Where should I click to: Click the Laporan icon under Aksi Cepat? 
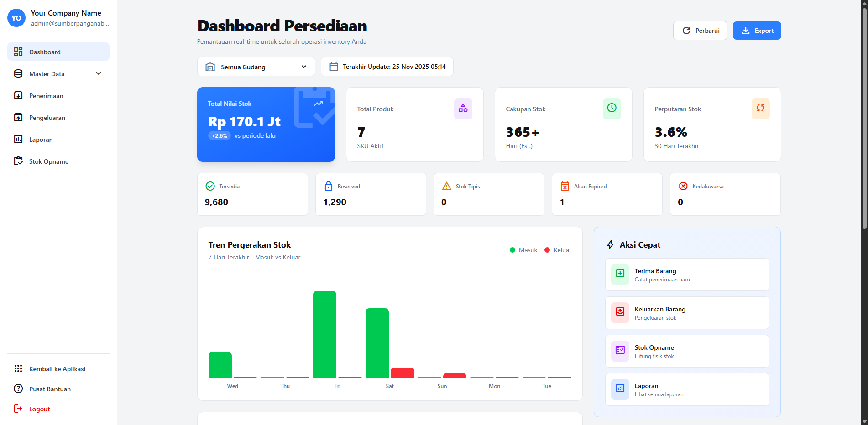620,389
